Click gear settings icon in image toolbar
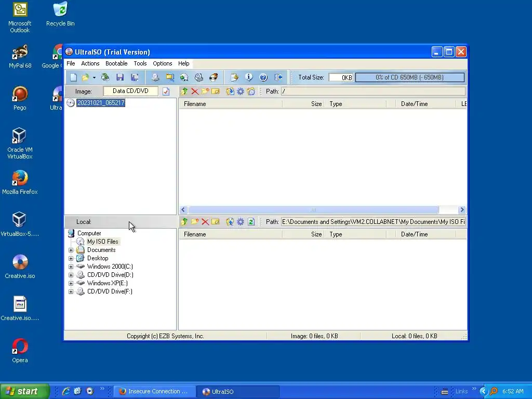This screenshot has width=532, height=399. (x=241, y=91)
